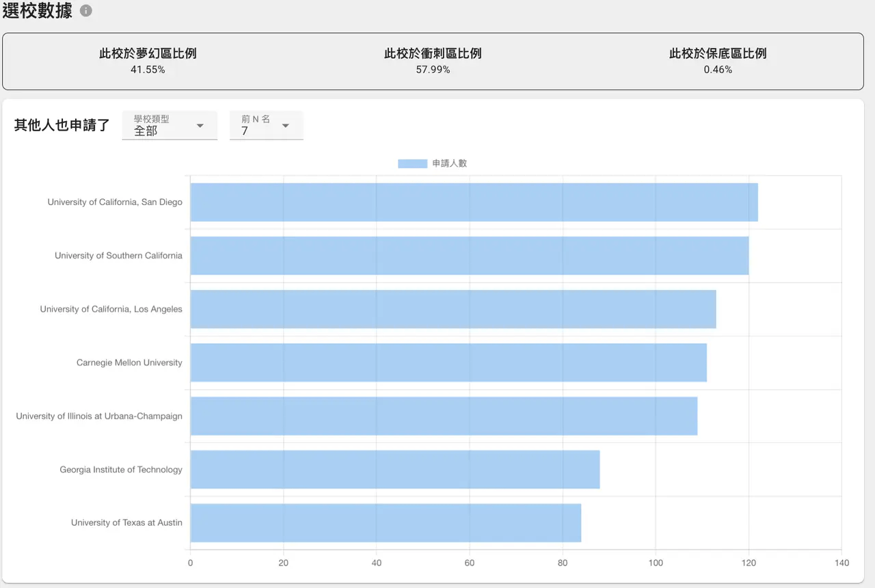This screenshot has width=875, height=588.
Task: Click the Georgia Institute of Technology bar
Action: tap(395, 469)
